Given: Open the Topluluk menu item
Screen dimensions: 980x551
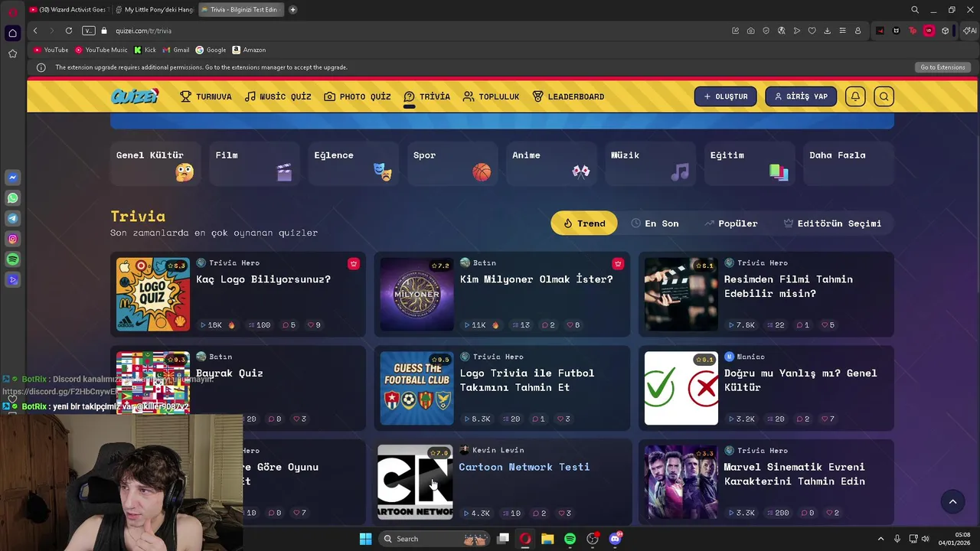Looking at the screenshot, I should (492, 96).
